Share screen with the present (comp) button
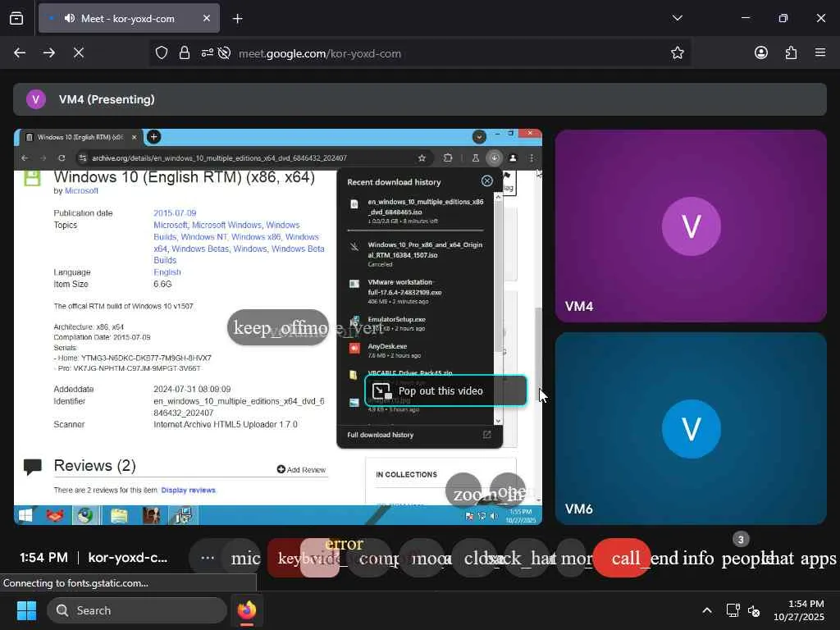Viewport: 840px width, 630px height. point(370,558)
